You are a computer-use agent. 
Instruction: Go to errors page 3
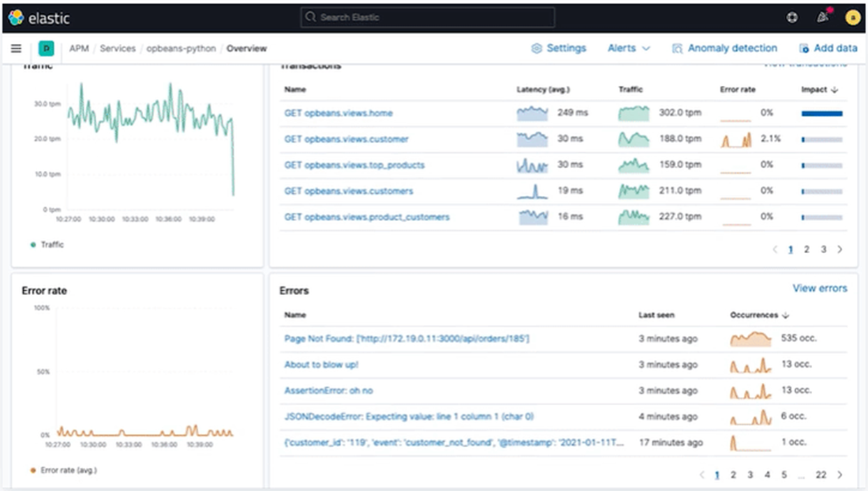pyautogui.click(x=750, y=474)
